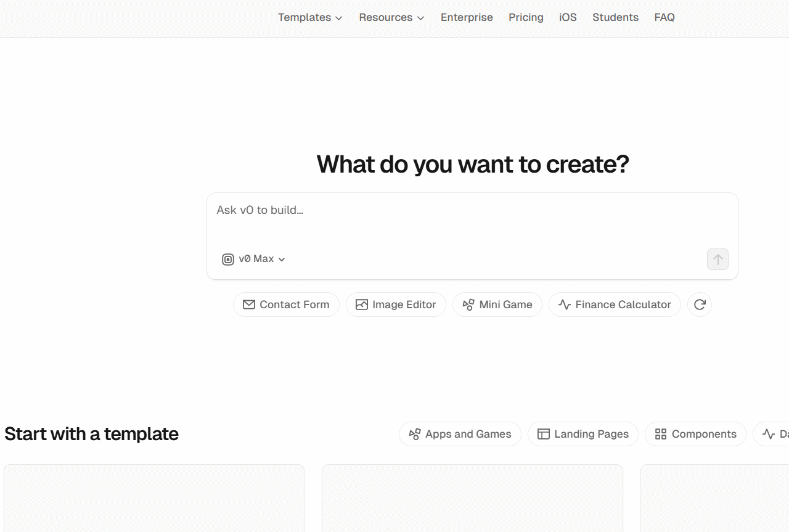789x532 pixels.
Task: Click the envelope icon on Contact Form chip
Action: click(x=249, y=305)
